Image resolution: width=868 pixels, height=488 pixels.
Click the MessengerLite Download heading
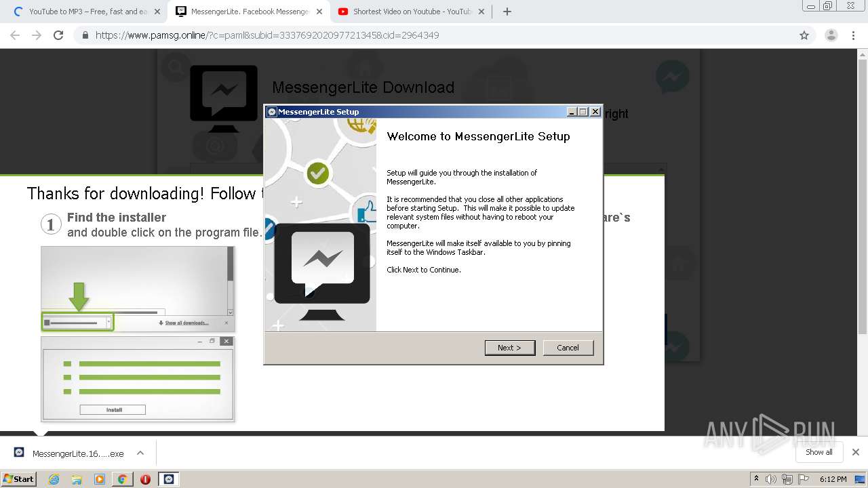(x=363, y=87)
